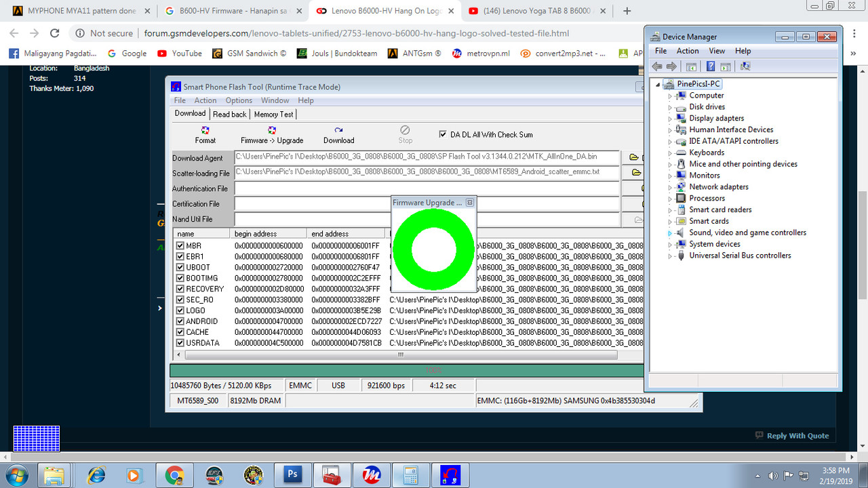The image size is (868, 488).
Task: Uncheck the SEC_RO partition checkbox
Action: click(x=180, y=300)
